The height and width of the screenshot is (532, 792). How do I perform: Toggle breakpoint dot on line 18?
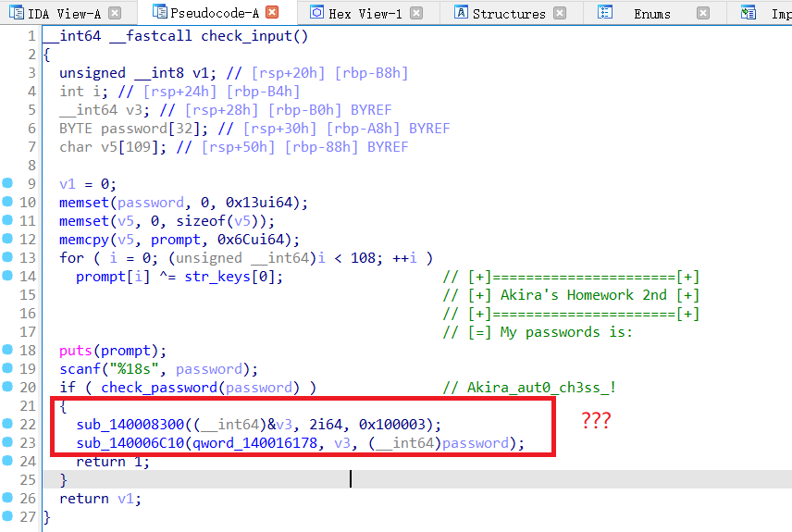click(7, 349)
